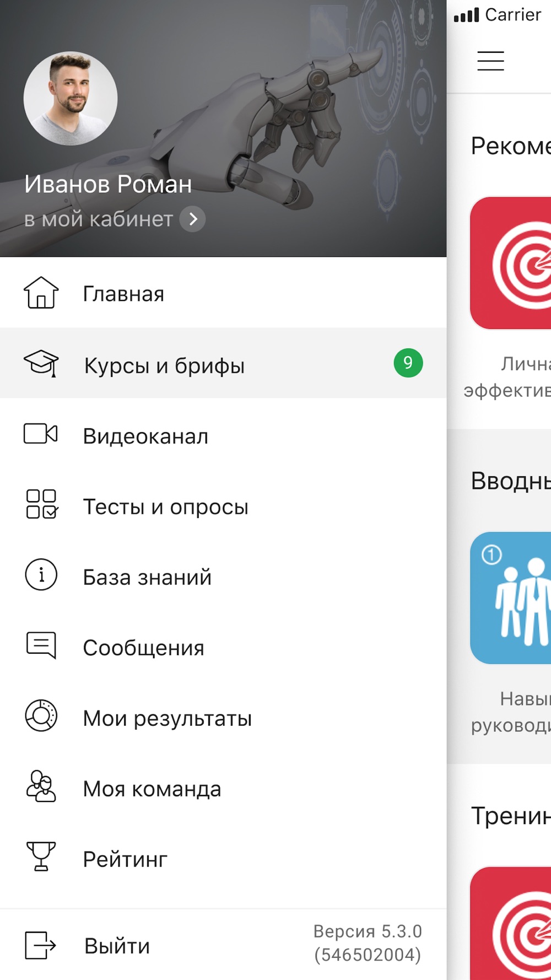Open the top red target course thumbnail

[x=511, y=263]
